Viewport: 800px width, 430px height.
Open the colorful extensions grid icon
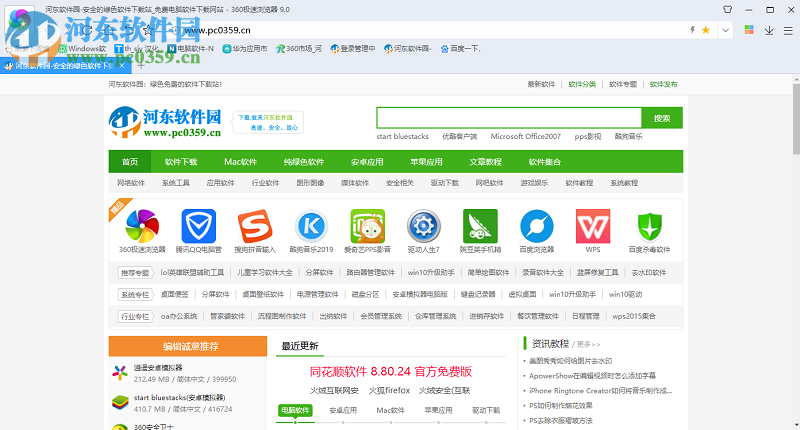(x=749, y=30)
